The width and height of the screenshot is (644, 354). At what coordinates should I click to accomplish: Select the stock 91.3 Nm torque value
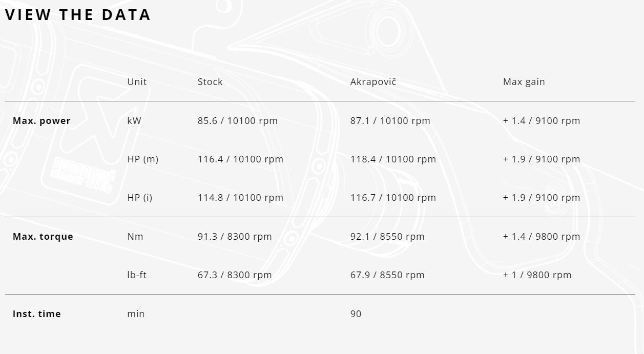click(235, 237)
